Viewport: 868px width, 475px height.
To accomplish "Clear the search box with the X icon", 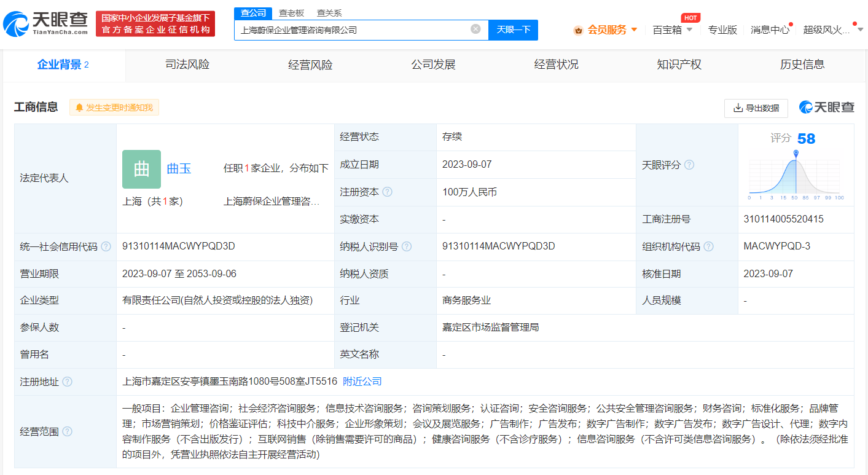I will pos(475,29).
